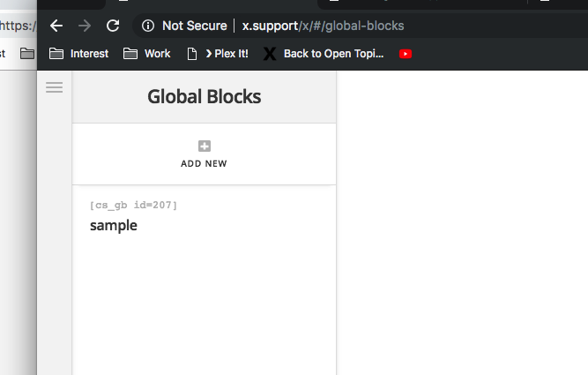Click the [cs_gb id=207] shortcode text
This screenshot has height=375, width=588.
click(x=133, y=206)
